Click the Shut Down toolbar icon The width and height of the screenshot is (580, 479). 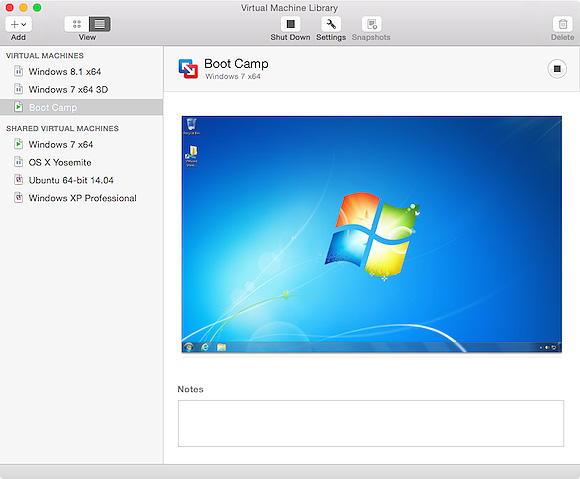pos(290,24)
